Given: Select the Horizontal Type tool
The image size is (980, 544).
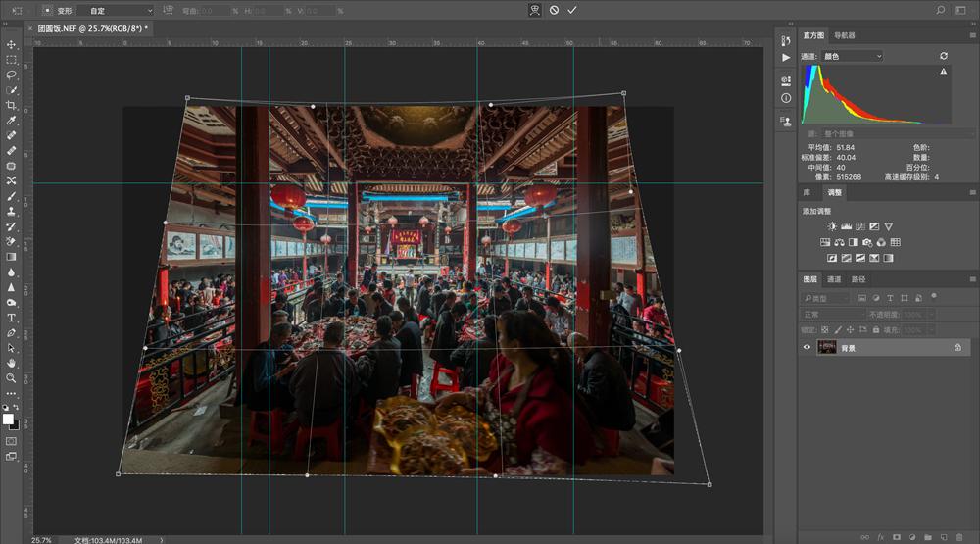Looking at the screenshot, I should 11,318.
